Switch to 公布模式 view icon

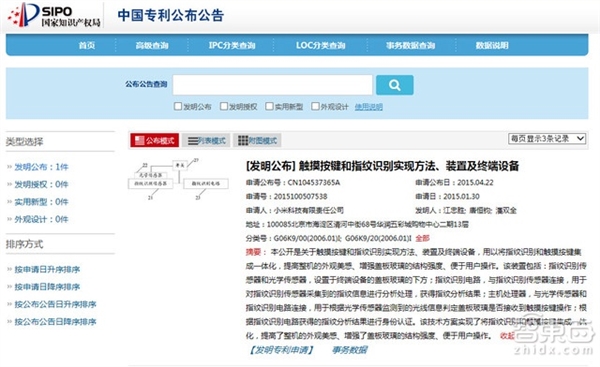(x=154, y=140)
